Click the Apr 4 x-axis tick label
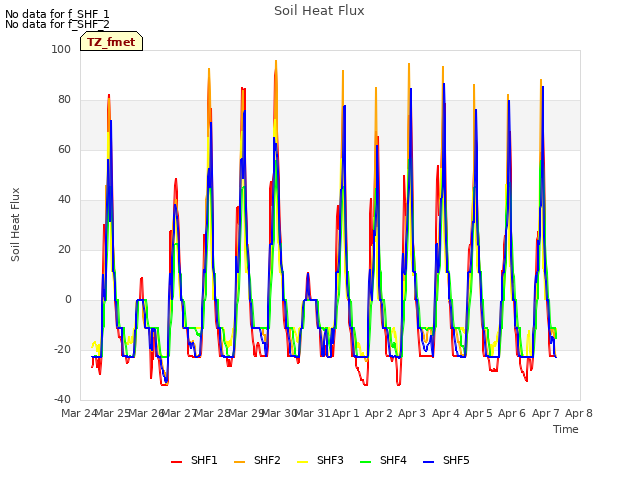 click(x=446, y=413)
